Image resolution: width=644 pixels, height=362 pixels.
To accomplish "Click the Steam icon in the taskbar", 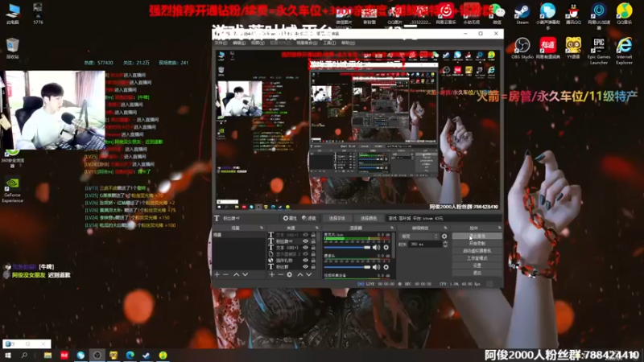I will point(147,355).
